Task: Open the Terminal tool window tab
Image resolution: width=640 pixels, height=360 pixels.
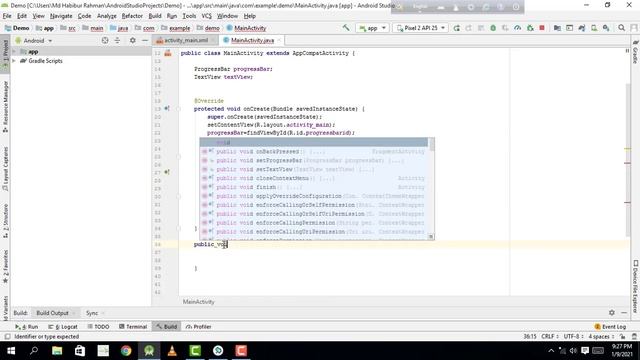Action: click(133, 327)
